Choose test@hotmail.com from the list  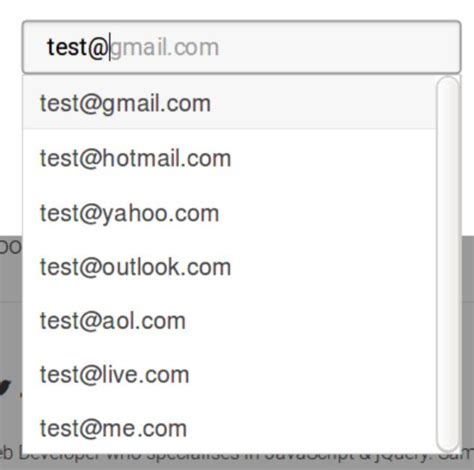(229, 158)
